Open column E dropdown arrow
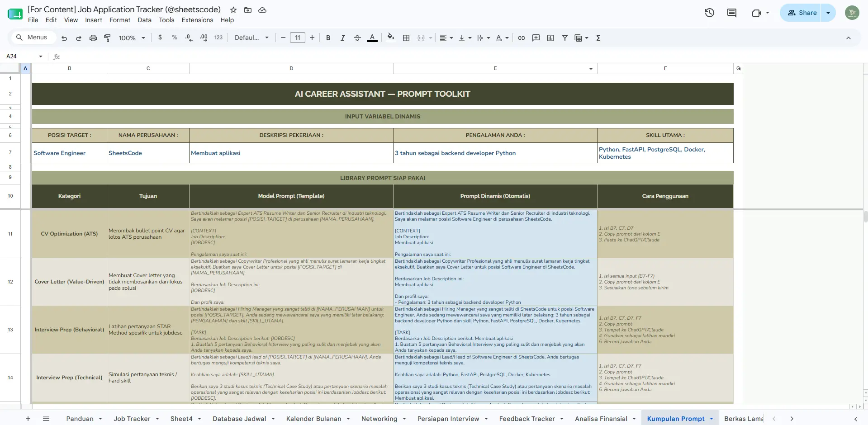The image size is (868, 425). (591, 69)
